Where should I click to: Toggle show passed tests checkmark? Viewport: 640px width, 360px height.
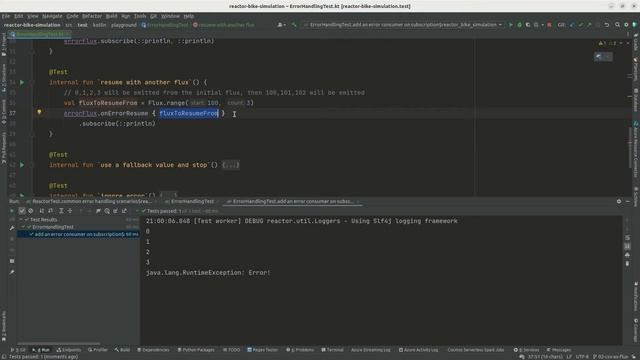click(x=22, y=211)
